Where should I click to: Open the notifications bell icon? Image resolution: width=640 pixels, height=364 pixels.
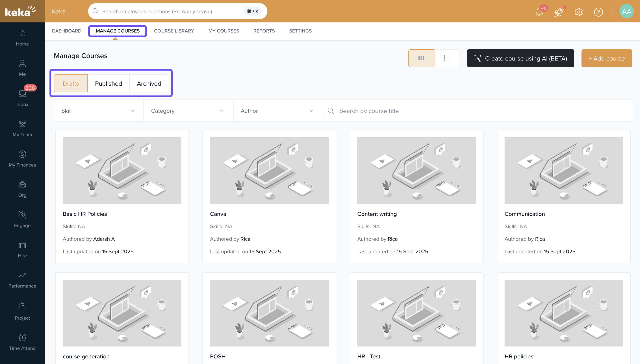tap(539, 12)
